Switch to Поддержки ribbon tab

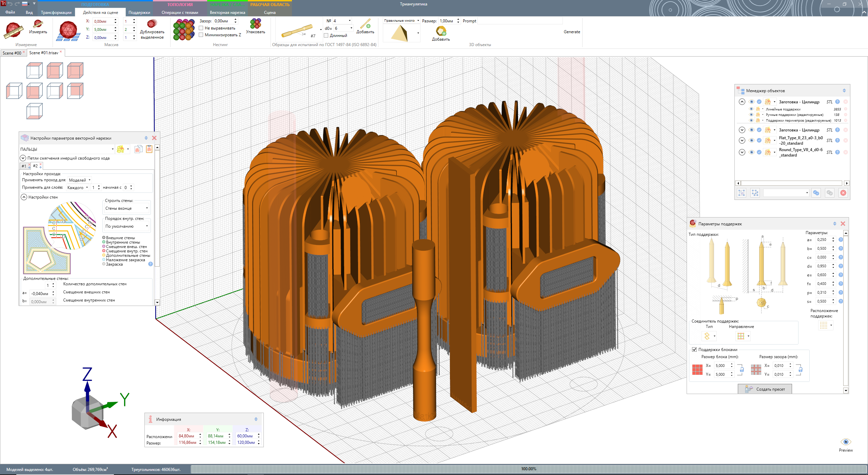[x=139, y=13]
